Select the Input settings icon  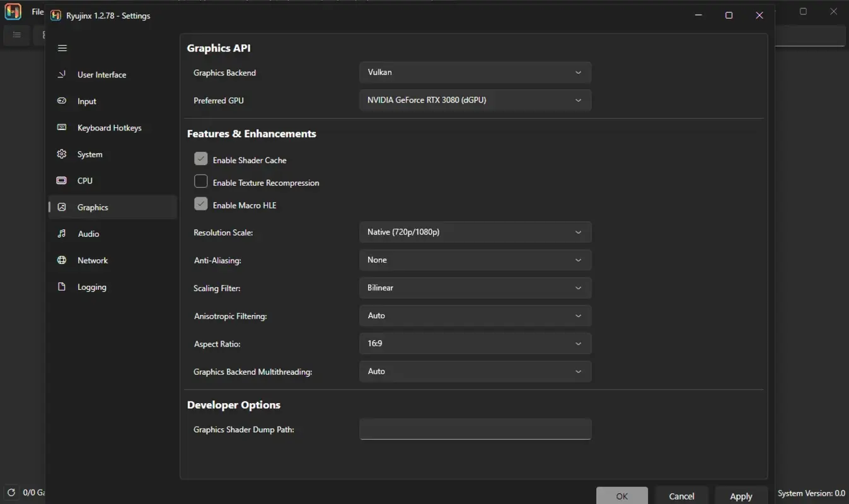(x=61, y=101)
